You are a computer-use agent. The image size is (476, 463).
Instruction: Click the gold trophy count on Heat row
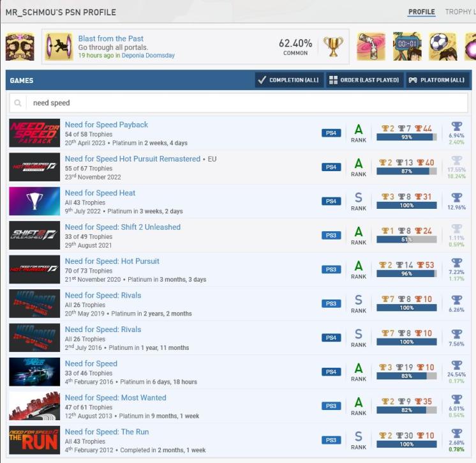click(x=388, y=197)
